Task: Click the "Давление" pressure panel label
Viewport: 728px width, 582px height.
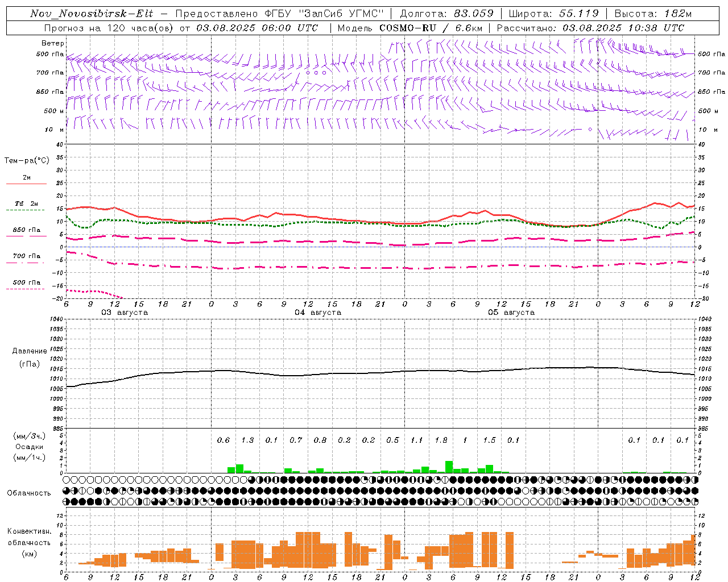Action: [x=30, y=351]
